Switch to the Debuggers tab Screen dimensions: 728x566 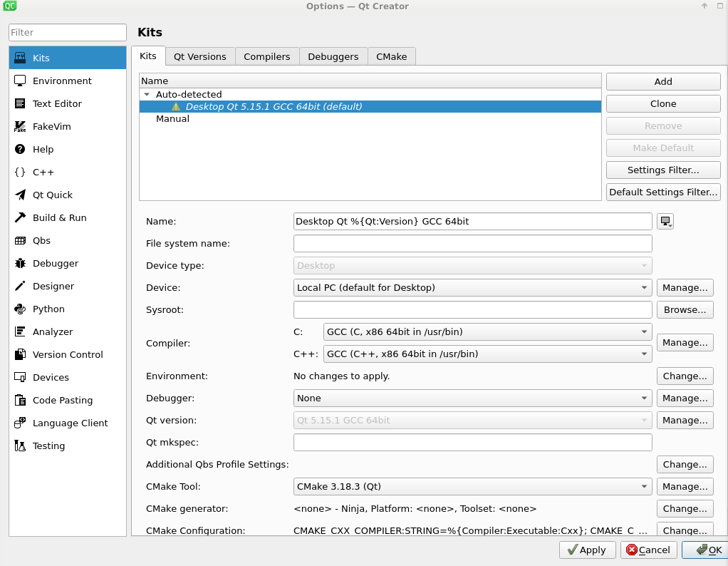coord(333,57)
